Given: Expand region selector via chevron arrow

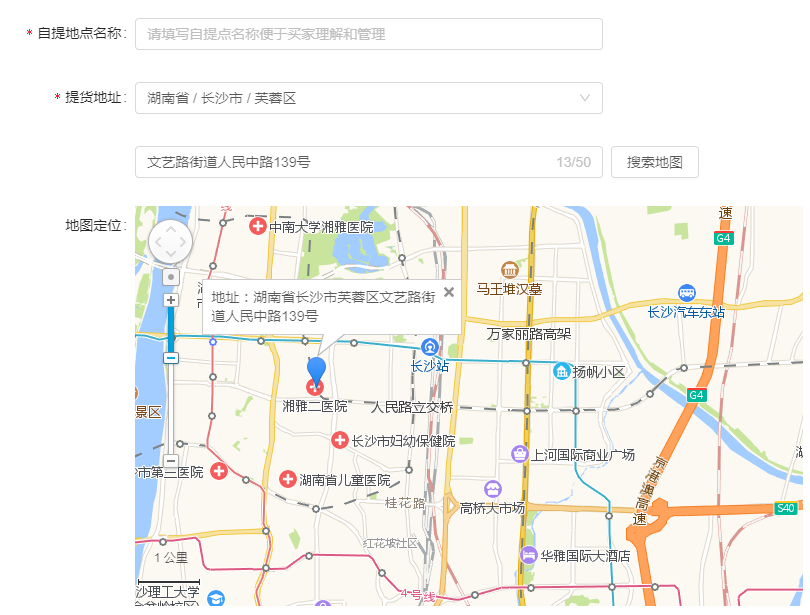Looking at the screenshot, I should (585, 98).
